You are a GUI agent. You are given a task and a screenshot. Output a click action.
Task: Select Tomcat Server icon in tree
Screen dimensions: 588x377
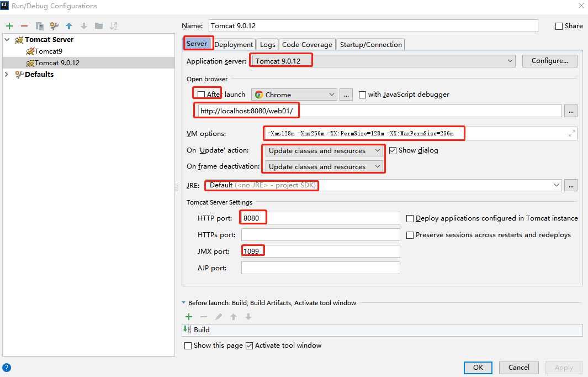[x=19, y=40]
